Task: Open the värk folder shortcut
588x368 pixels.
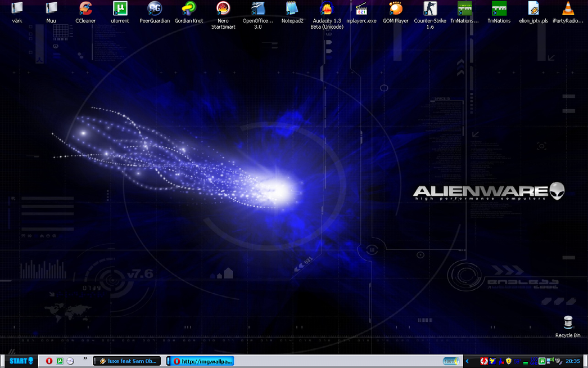Action: click(17, 12)
